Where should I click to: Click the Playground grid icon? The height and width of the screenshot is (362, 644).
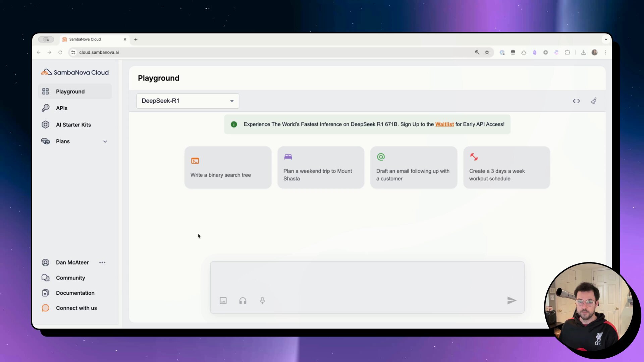45,92
